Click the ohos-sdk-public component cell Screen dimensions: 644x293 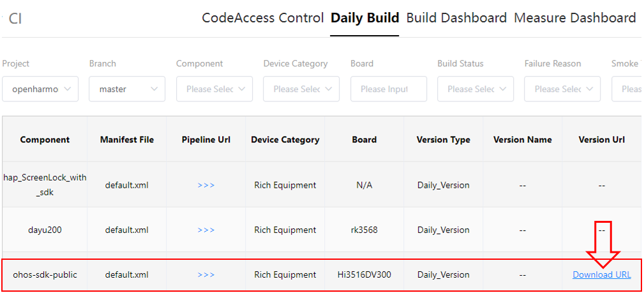[x=45, y=274]
